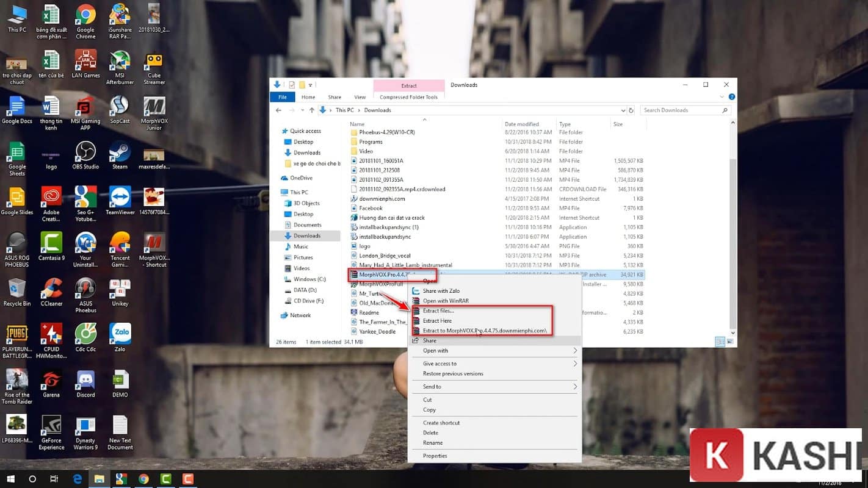868x488 pixels.
Task: Click File Explorer in the taskbar
Action: tap(99, 479)
